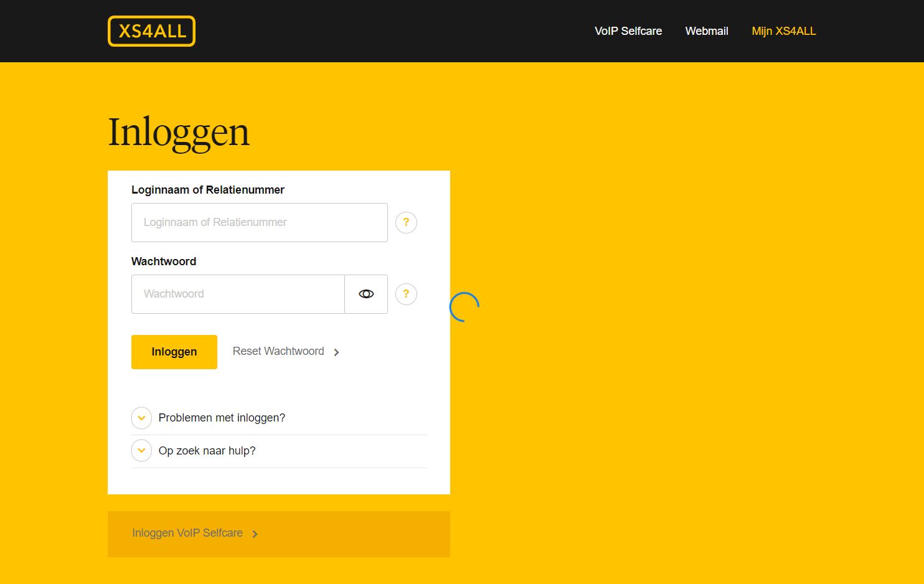Click the loading spinner
Screen dimensions: 924x584
(x=465, y=305)
